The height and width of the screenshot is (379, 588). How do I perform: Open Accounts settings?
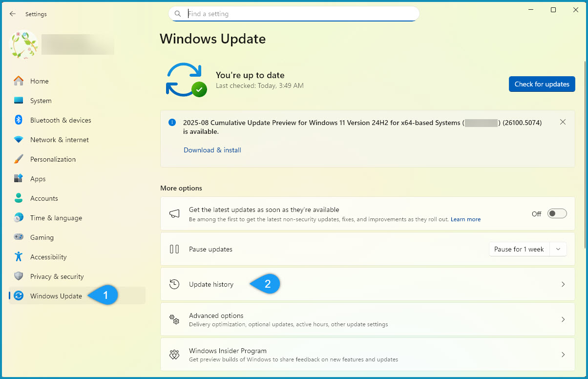tap(44, 198)
